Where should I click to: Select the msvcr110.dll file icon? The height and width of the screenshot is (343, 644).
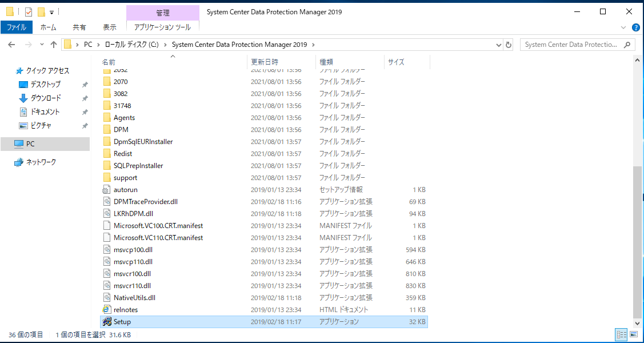click(107, 285)
